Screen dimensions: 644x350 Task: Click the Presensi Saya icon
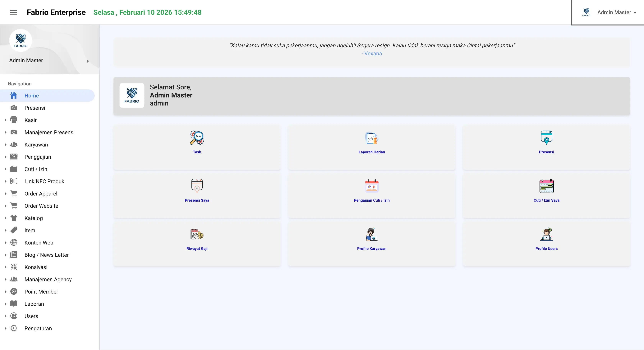click(197, 186)
